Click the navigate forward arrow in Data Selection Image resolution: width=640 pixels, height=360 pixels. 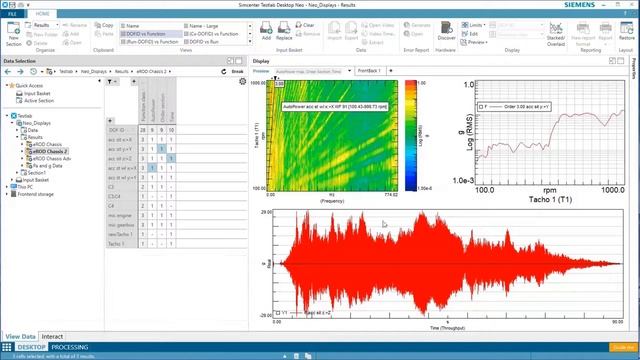tap(20, 71)
